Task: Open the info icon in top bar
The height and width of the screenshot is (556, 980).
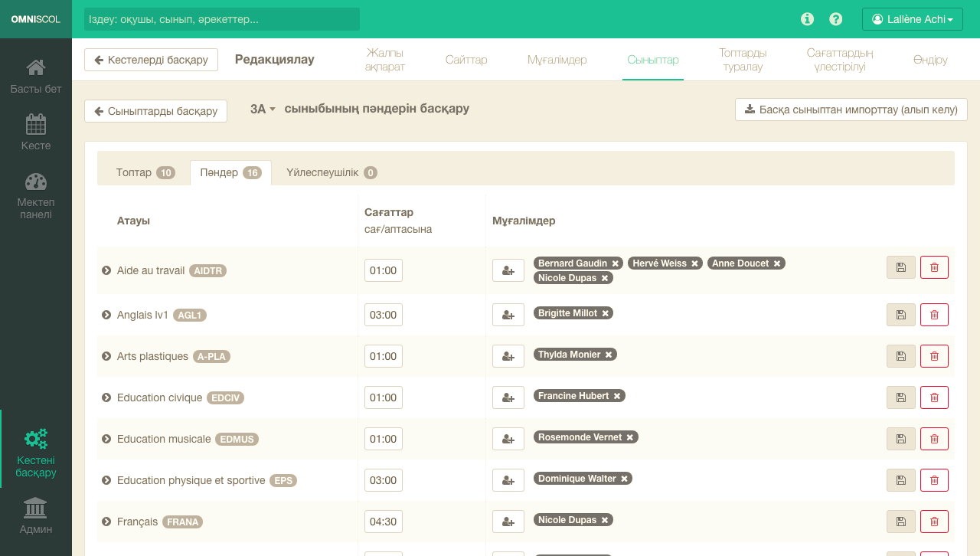Action: (807, 19)
